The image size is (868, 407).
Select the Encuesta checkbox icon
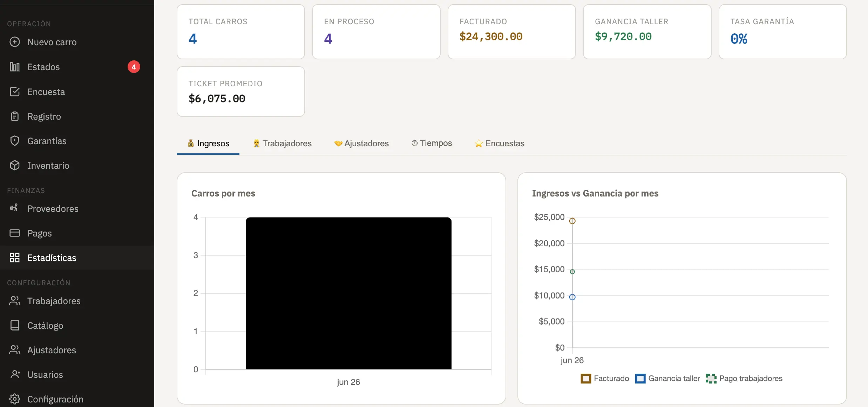click(15, 92)
